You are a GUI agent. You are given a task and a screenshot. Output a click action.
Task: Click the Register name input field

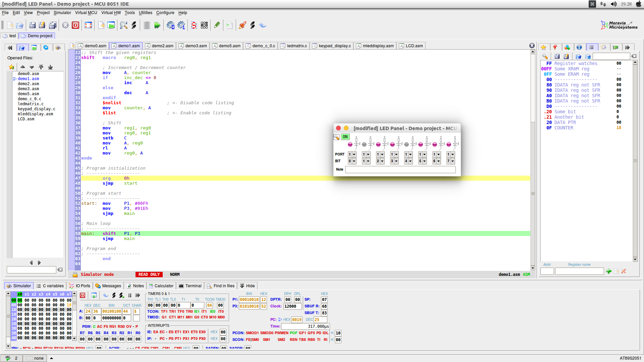click(579, 271)
